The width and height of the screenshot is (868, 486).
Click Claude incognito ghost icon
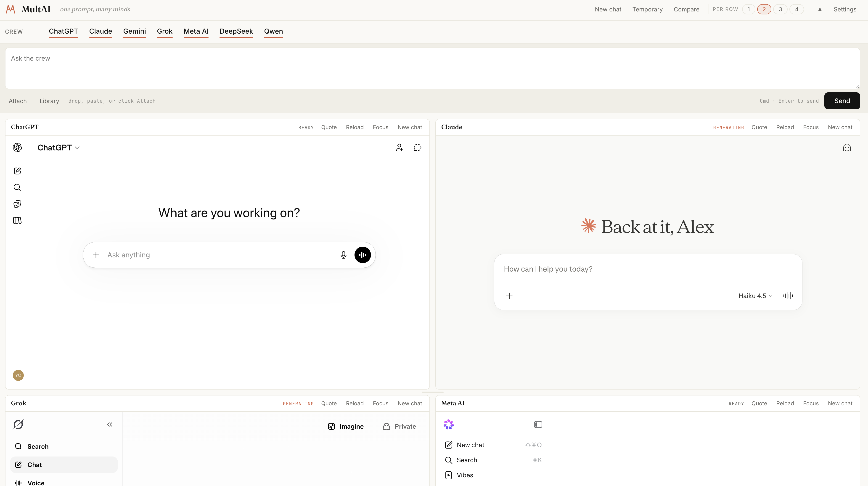[847, 147]
